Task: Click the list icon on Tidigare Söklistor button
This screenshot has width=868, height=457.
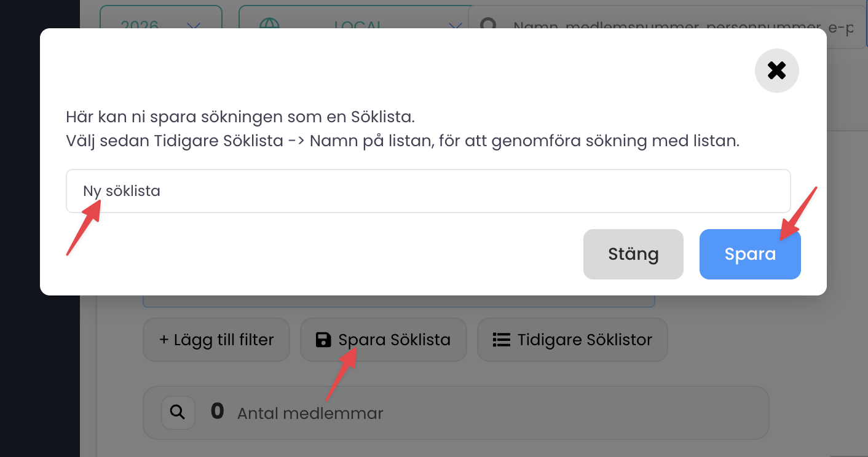Action: click(503, 340)
